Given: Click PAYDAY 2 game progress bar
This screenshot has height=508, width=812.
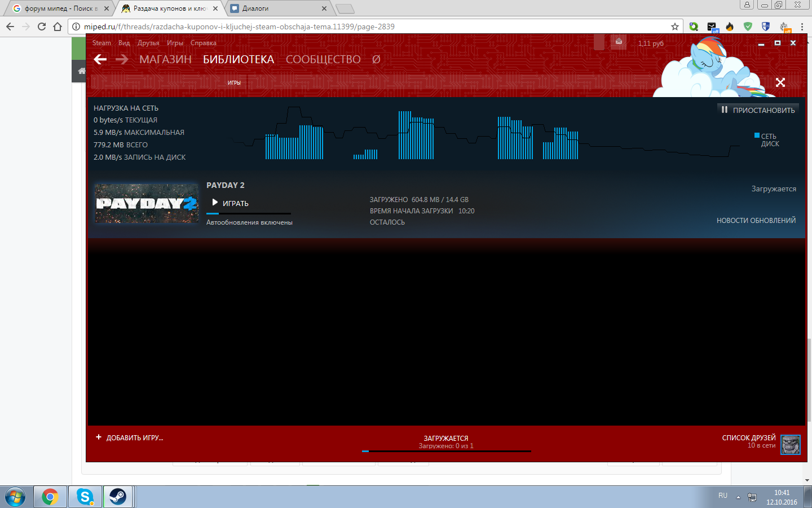Looking at the screenshot, I should coord(249,213).
